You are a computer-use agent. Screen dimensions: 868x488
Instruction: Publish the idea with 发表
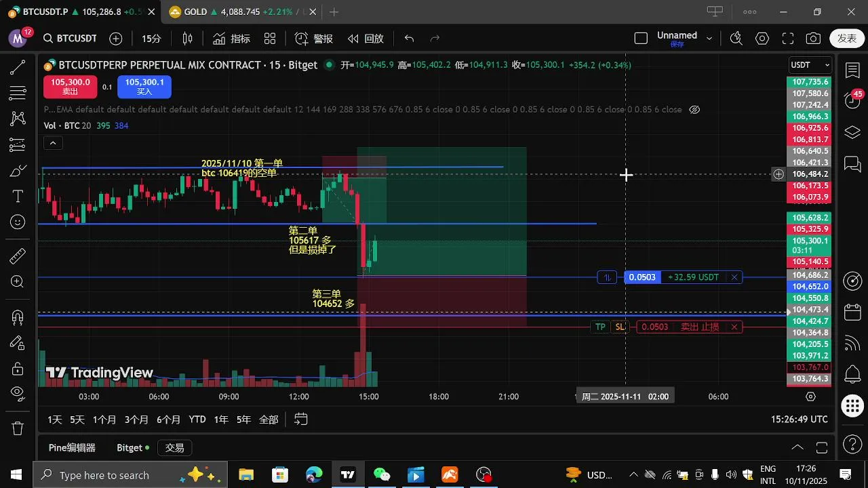[847, 39]
